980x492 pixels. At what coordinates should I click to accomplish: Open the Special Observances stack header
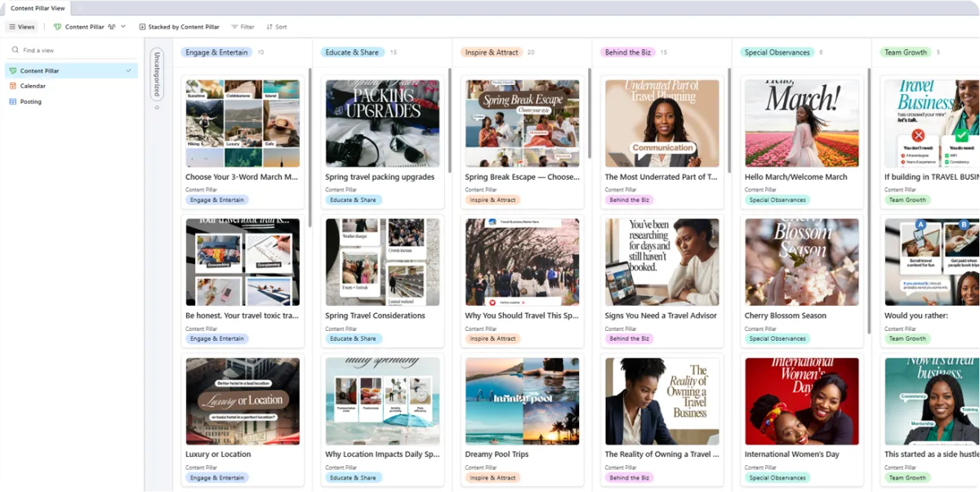(777, 52)
